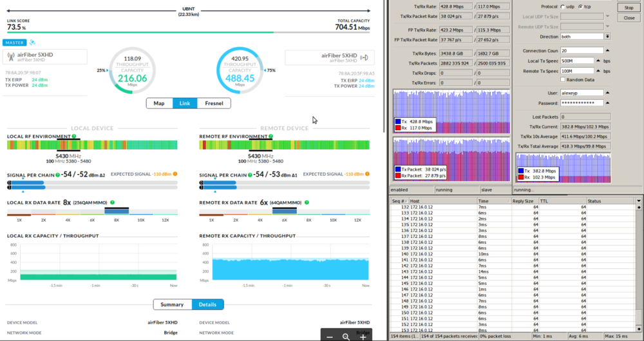Viewport: 644px width, 341px height.
Task: Click the zoom out minus icon
Action: coord(330,336)
